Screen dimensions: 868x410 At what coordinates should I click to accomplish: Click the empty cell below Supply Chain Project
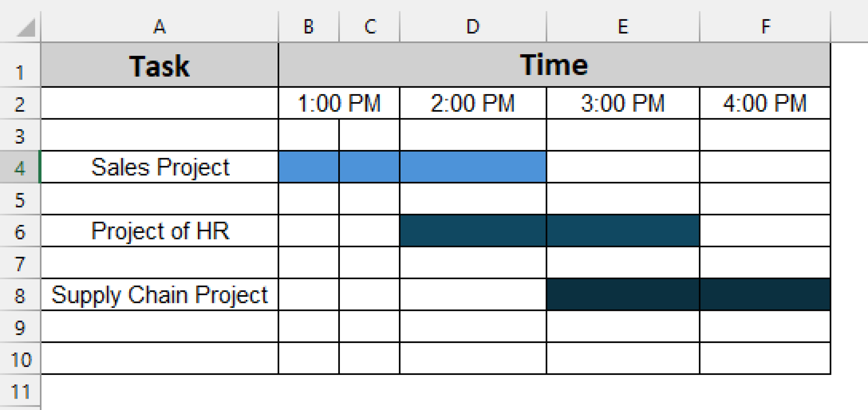(x=159, y=326)
